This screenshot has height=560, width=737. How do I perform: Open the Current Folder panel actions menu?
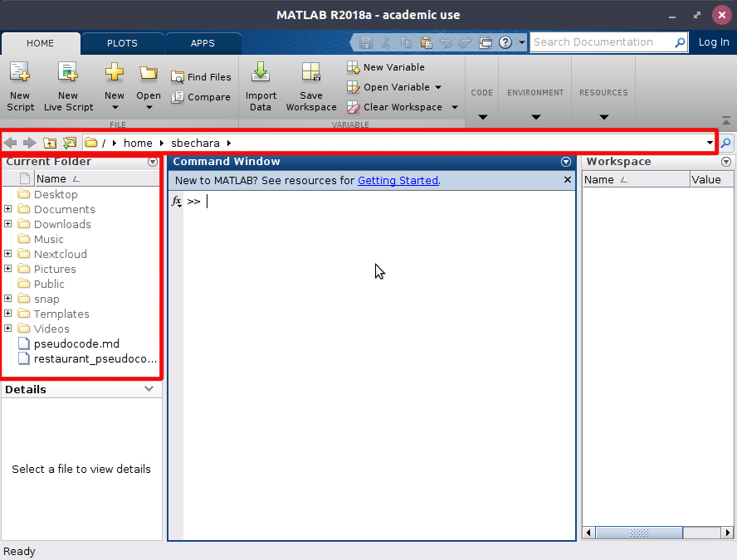pos(153,162)
